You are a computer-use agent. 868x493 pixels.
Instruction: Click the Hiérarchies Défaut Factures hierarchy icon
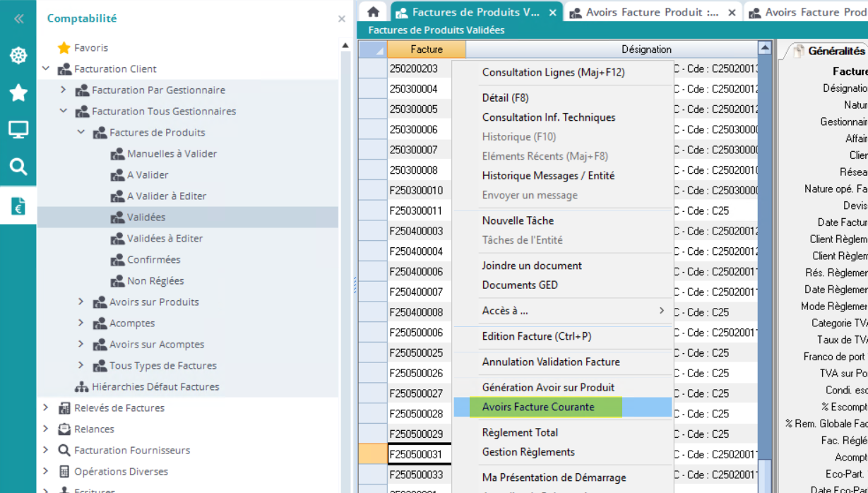point(82,386)
